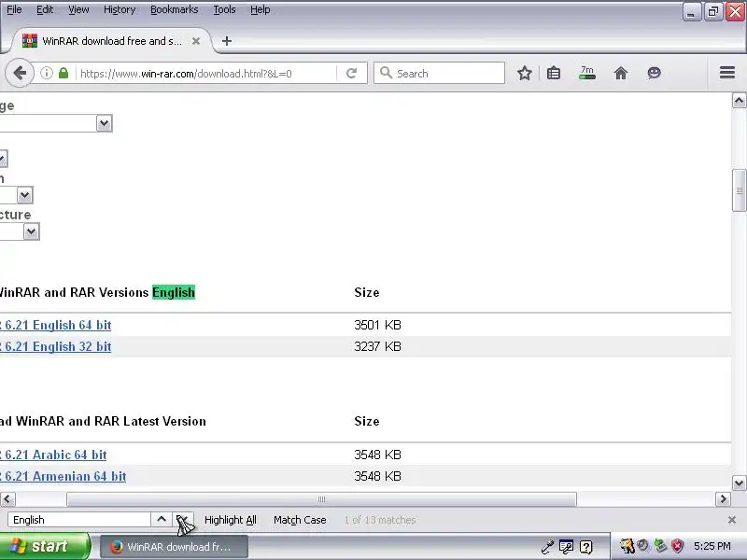The image size is (747, 560).
Task: Click the scroll left arrow button
Action: [7, 499]
